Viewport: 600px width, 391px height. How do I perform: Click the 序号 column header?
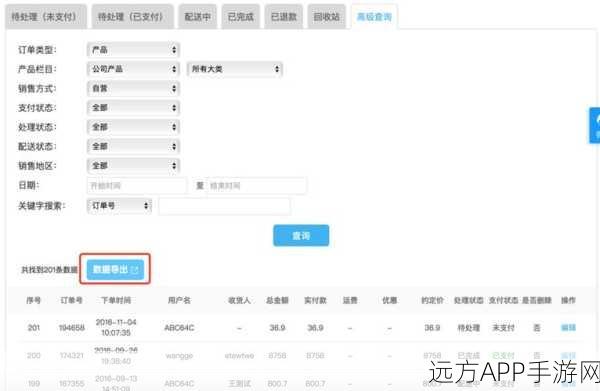click(34, 300)
